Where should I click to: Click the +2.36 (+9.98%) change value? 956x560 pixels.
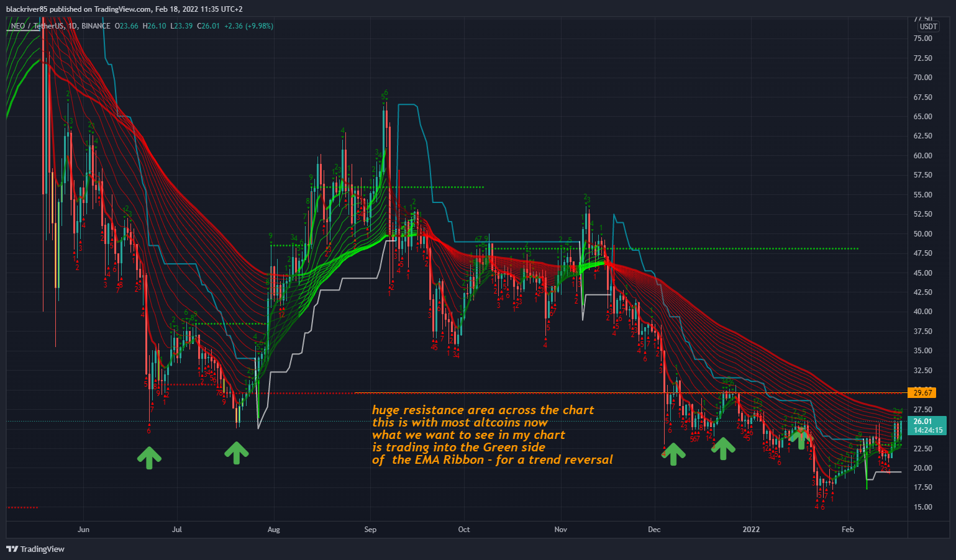pos(249,26)
